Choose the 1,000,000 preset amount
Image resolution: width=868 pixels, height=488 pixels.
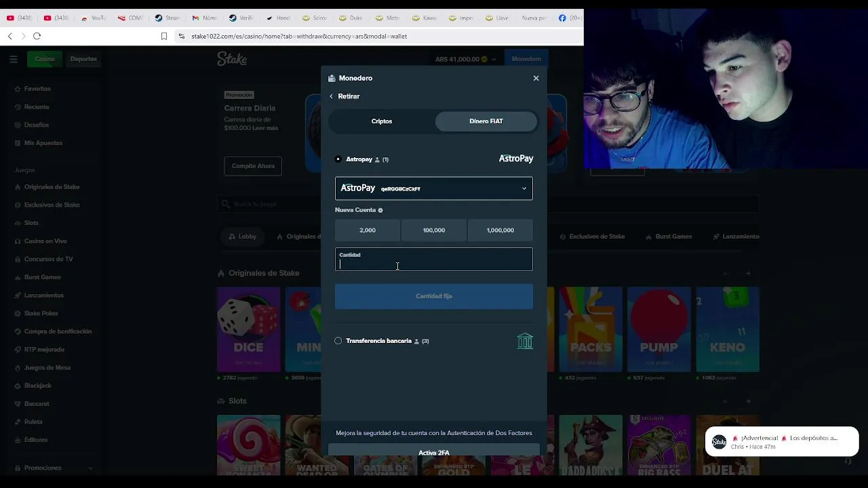(500, 230)
